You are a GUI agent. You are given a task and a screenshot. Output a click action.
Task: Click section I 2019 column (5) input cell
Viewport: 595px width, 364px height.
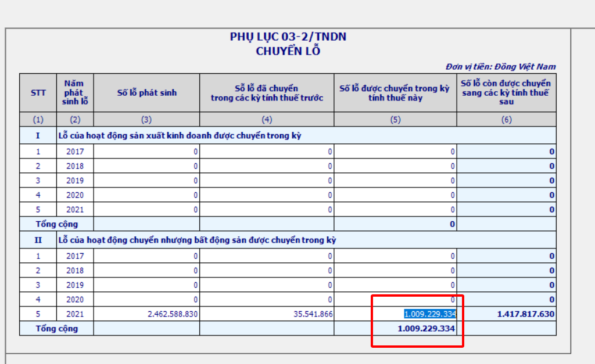coord(395,181)
